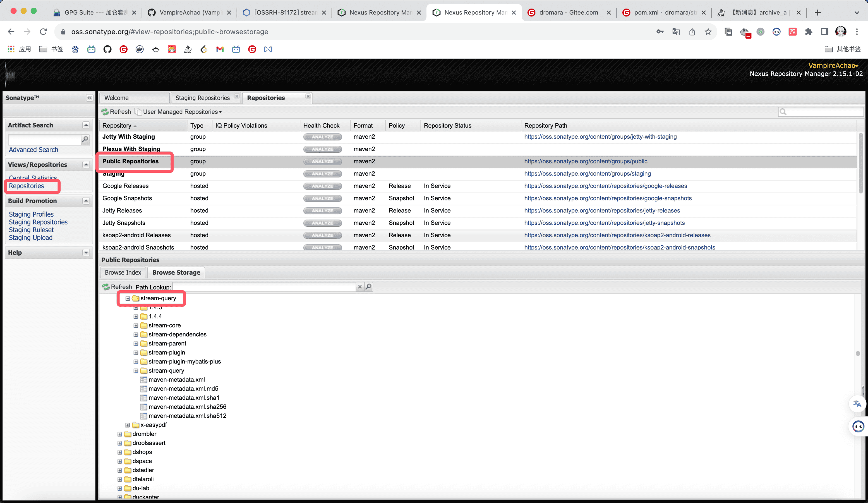Screen dimensions: 868x503
Task: Switch to Browse Index tab
Action: point(123,272)
